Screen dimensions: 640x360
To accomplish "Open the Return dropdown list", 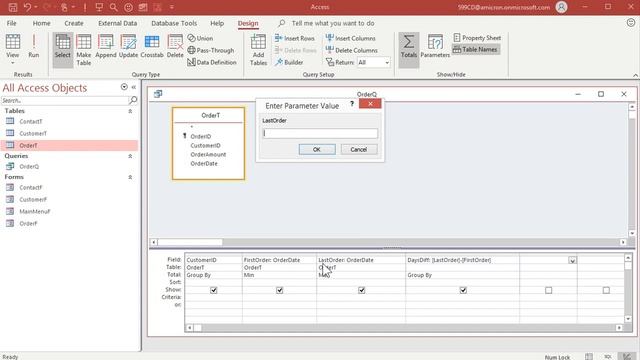I will pyautogui.click(x=387, y=62).
